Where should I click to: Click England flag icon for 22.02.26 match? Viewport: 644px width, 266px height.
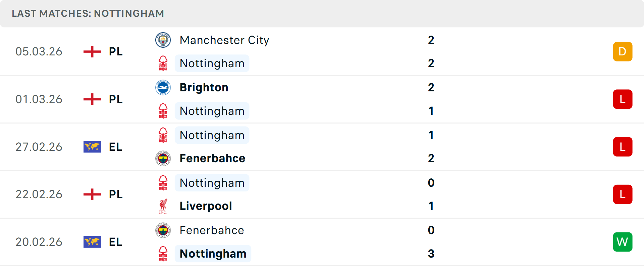pos(92,194)
